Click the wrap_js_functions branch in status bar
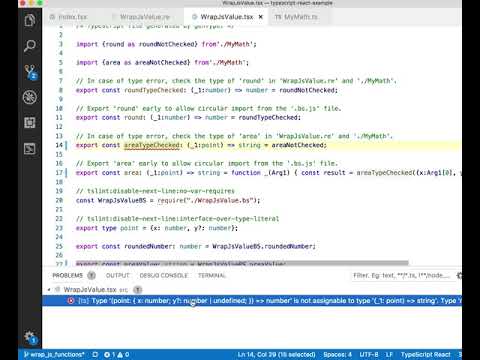This screenshot has height=360, width=480. pyautogui.click(x=54, y=355)
